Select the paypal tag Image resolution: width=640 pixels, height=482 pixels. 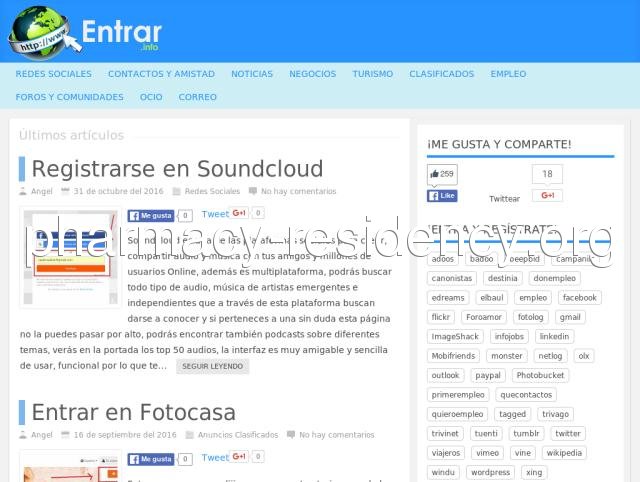[488, 375]
